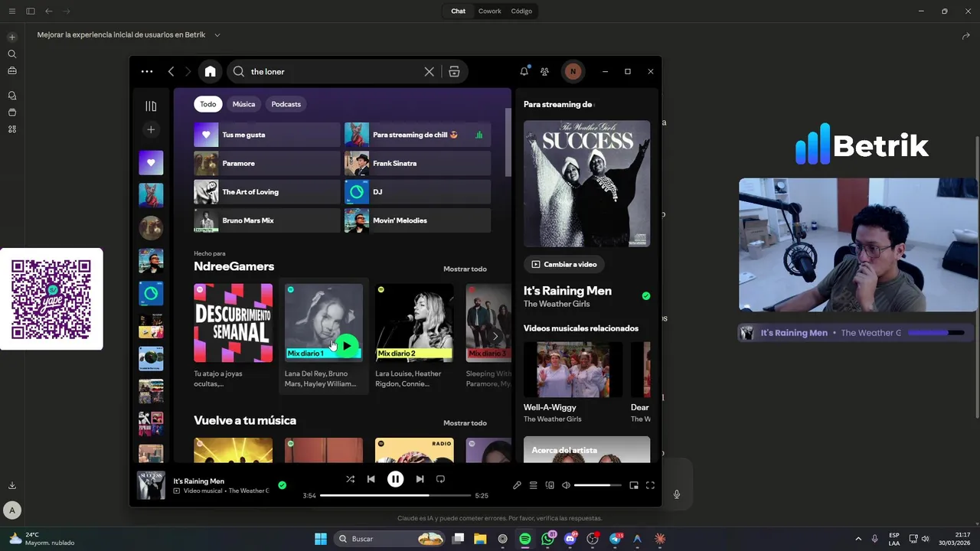Open search in Claude sidebar
The width and height of the screenshot is (980, 551).
[11, 54]
